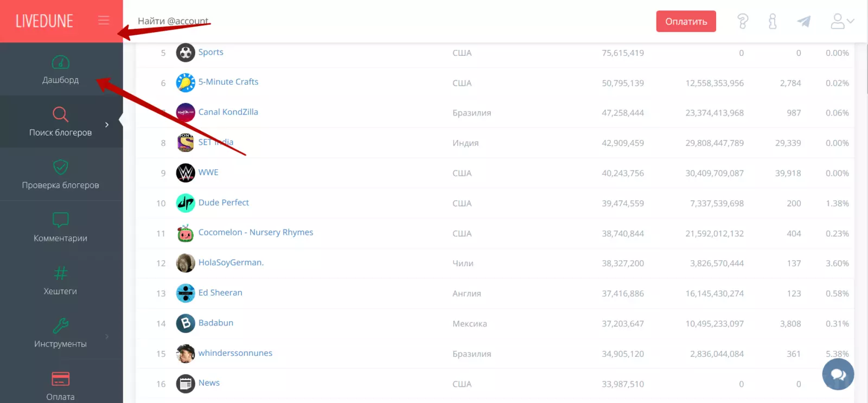The width and height of the screenshot is (868, 403).
Task: Open the Canal KondZilla channel link
Action: coord(228,112)
